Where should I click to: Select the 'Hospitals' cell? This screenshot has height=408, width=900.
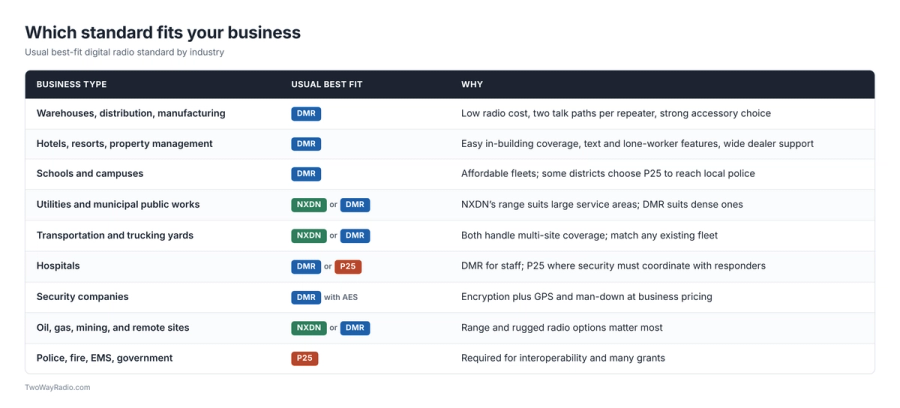point(58,266)
